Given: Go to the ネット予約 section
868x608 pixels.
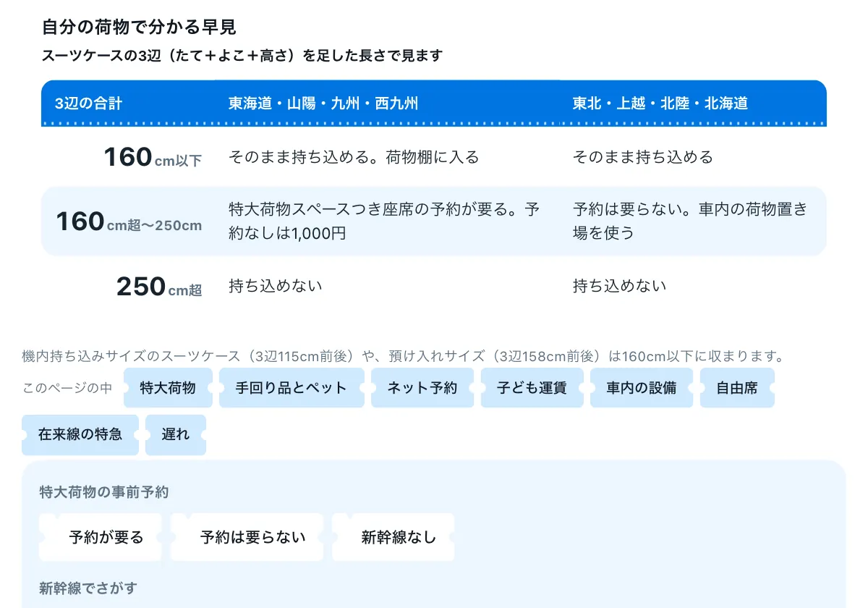Looking at the screenshot, I should tap(422, 388).
